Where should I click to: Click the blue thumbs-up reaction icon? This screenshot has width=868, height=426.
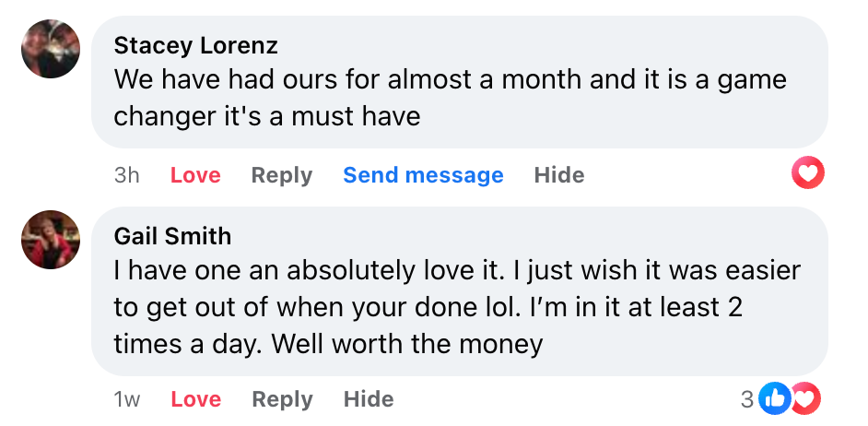pyautogui.click(x=776, y=398)
